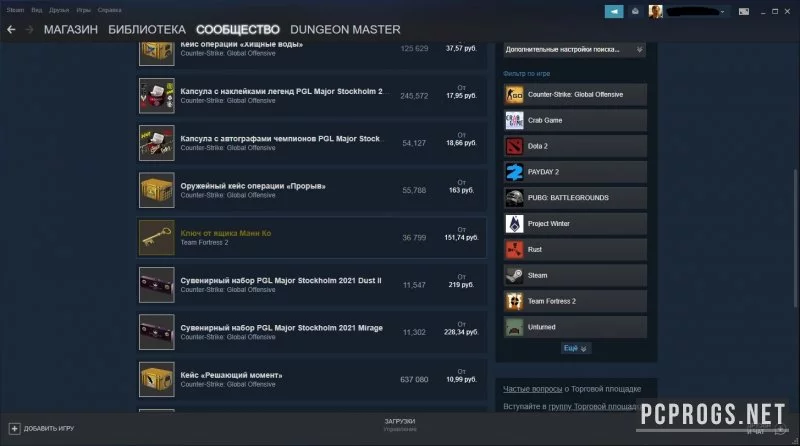The height and width of the screenshot is (446, 800).
Task: Click the «Прорыв» weapon case thumbnail
Action: coord(157,190)
